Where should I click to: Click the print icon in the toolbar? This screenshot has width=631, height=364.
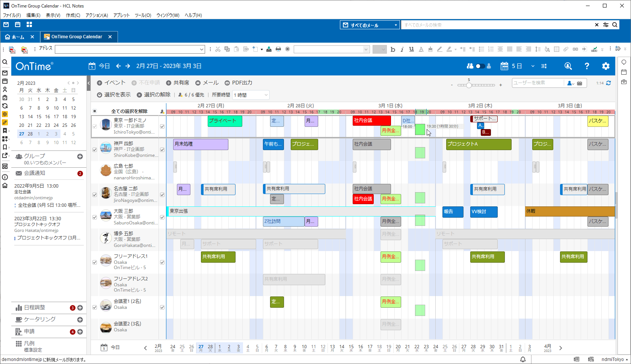(x=278, y=49)
